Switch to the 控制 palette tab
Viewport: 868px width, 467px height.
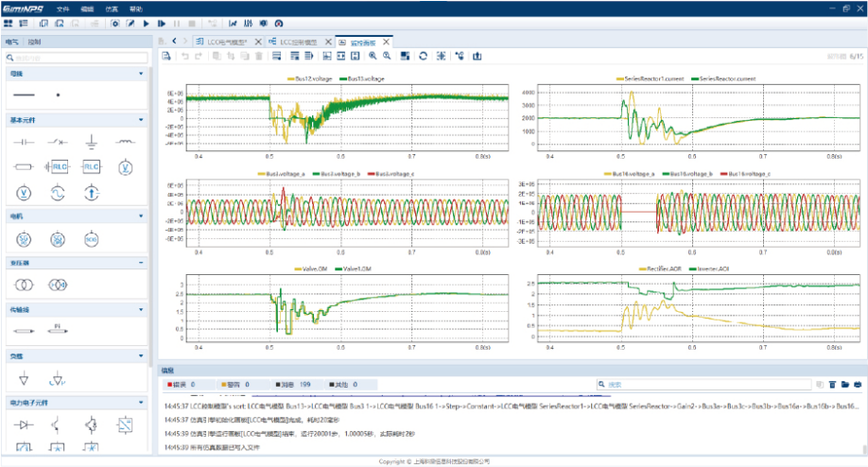(x=35, y=43)
